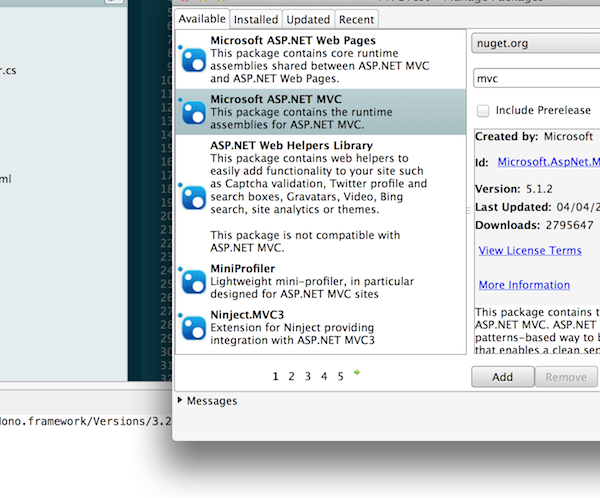Go to results page 2
This screenshot has width=600, height=498.
tap(292, 377)
